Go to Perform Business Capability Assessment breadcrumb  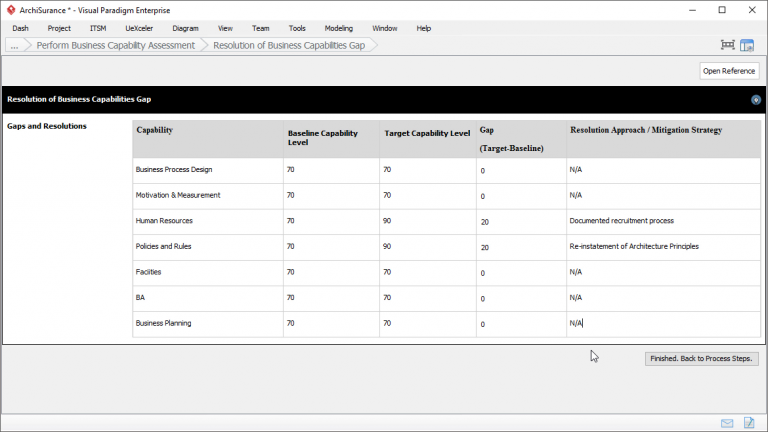(115, 46)
